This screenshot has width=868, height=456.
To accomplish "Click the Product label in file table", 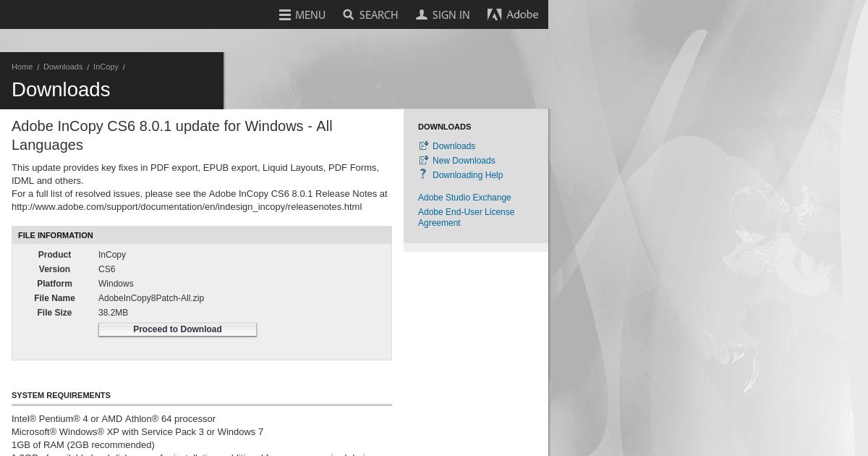I will 54,255.
